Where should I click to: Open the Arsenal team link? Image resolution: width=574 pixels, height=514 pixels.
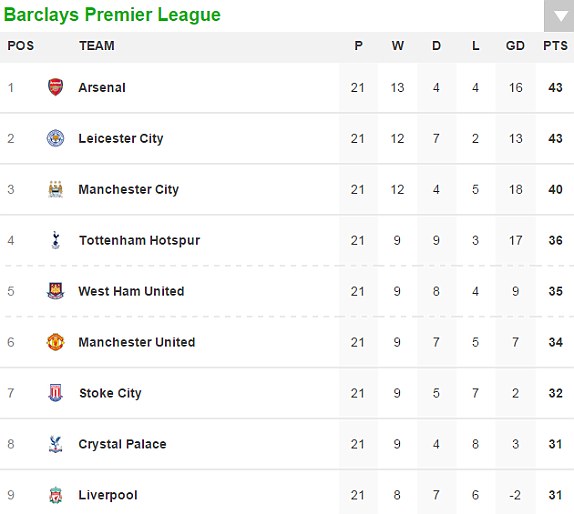(102, 87)
